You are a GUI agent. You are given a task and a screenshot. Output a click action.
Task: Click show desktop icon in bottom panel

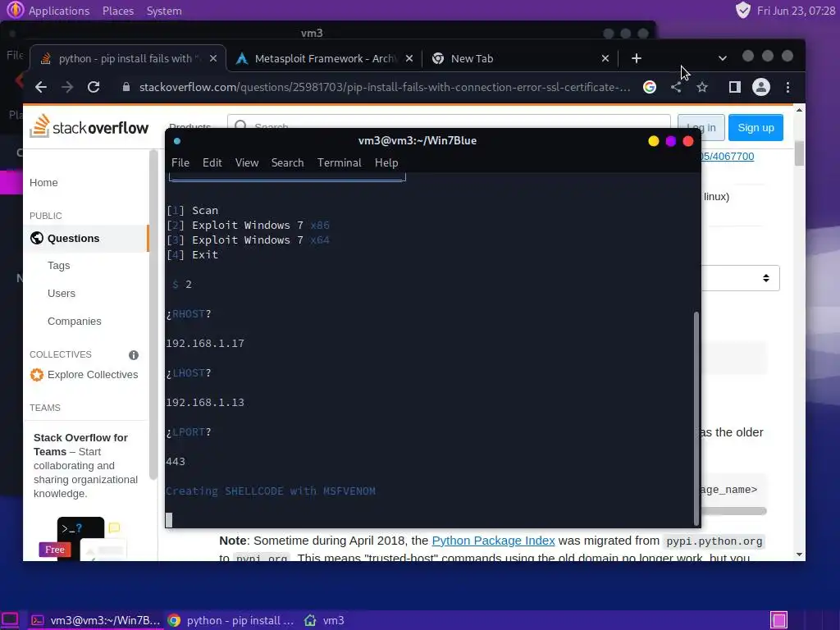[11, 620]
